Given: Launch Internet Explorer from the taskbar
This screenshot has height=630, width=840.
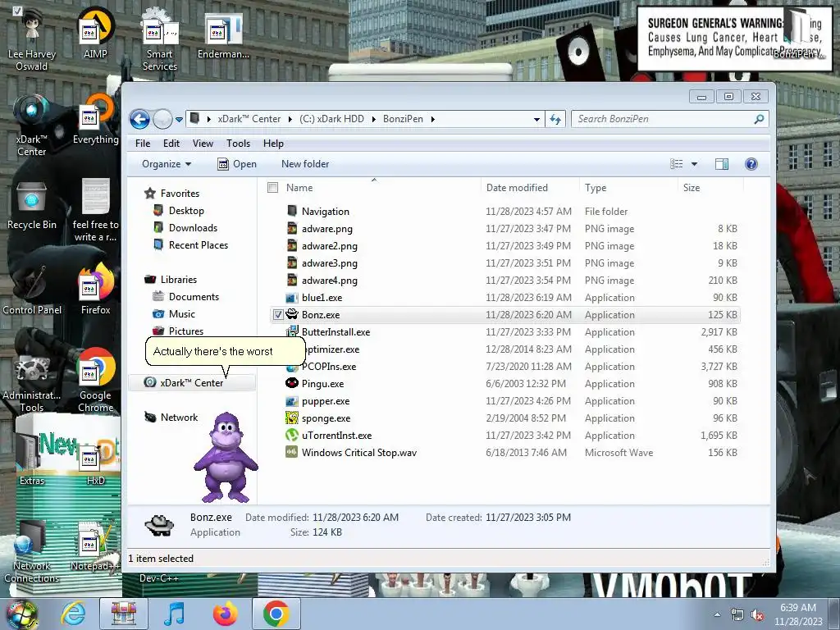Looking at the screenshot, I should [73, 614].
